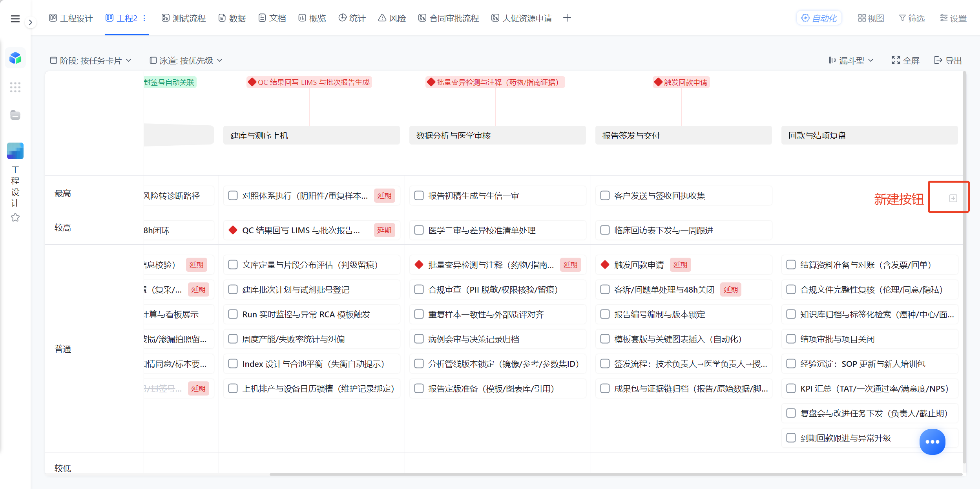Open the 自动化 automation button
The height and width of the screenshot is (489, 980).
(819, 18)
